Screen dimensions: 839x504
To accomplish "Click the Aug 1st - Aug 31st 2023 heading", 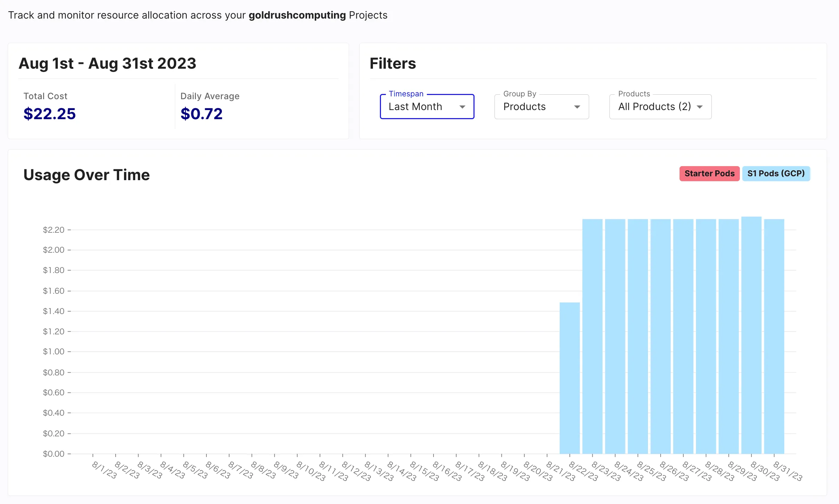I will (107, 63).
